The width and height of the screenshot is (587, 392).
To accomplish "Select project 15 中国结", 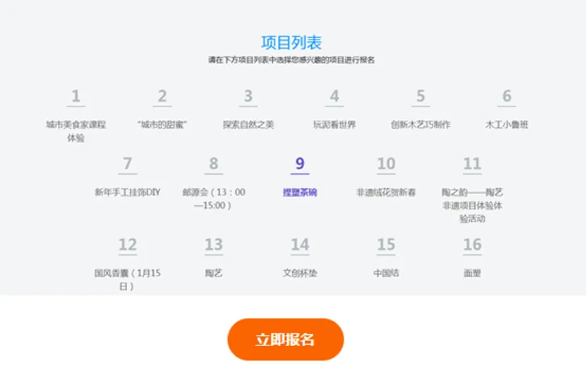I will tap(386, 257).
